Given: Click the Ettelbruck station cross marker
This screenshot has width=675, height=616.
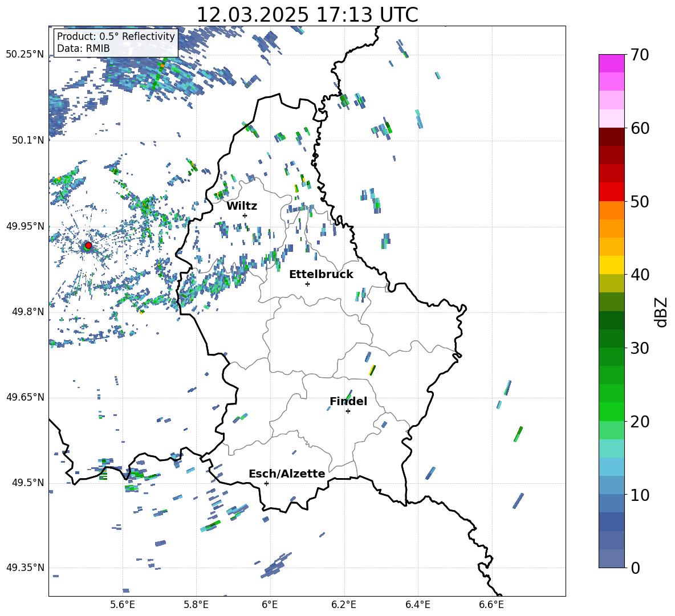Looking at the screenshot, I should pyautogui.click(x=307, y=284).
